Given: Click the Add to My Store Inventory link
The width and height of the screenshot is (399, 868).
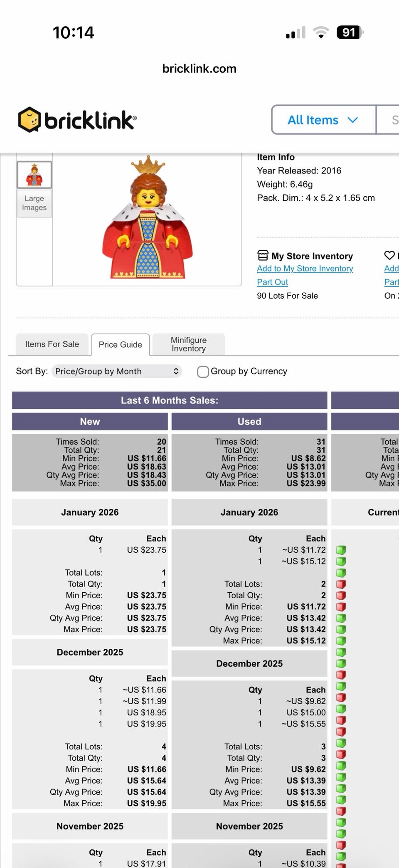Looking at the screenshot, I should [x=305, y=269].
